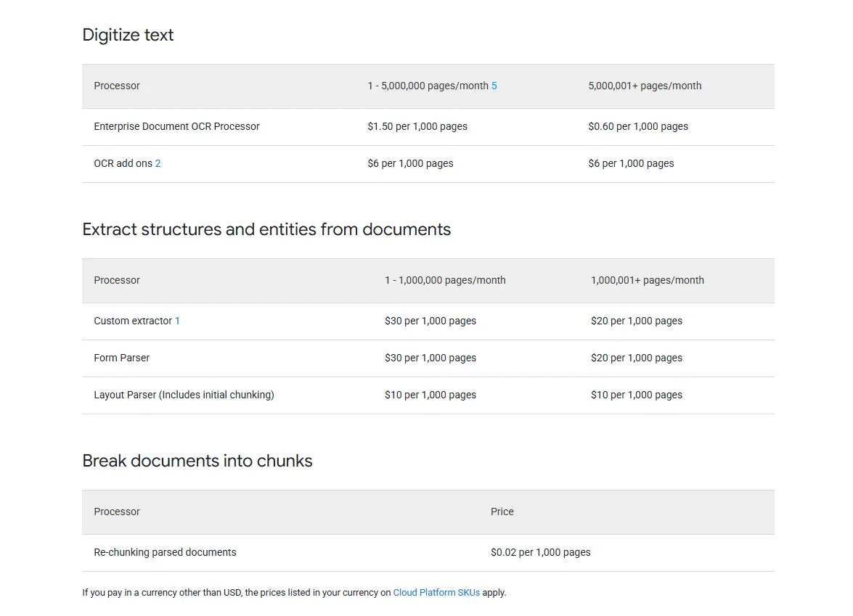Click Layout Parser $10 price under 1 - 1,000,000 column
The width and height of the screenshot is (853, 616).
pyautogui.click(x=430, y=395)
